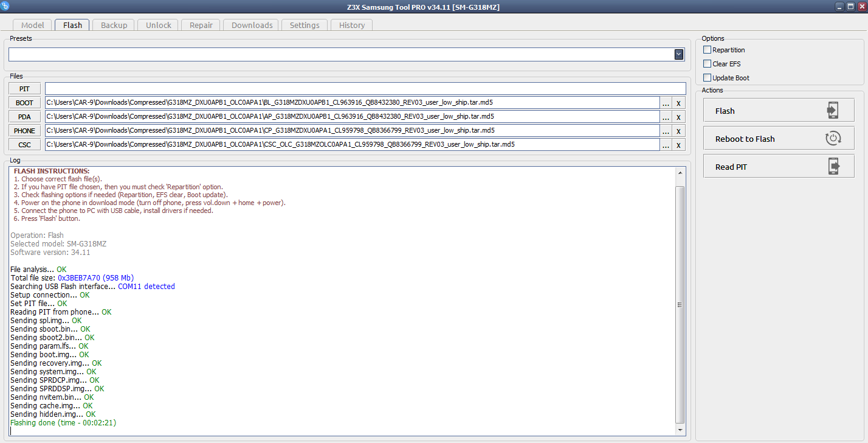
Task: Click the power cycle icon on Reboot to Flash
Action: [x=833, y=139]
